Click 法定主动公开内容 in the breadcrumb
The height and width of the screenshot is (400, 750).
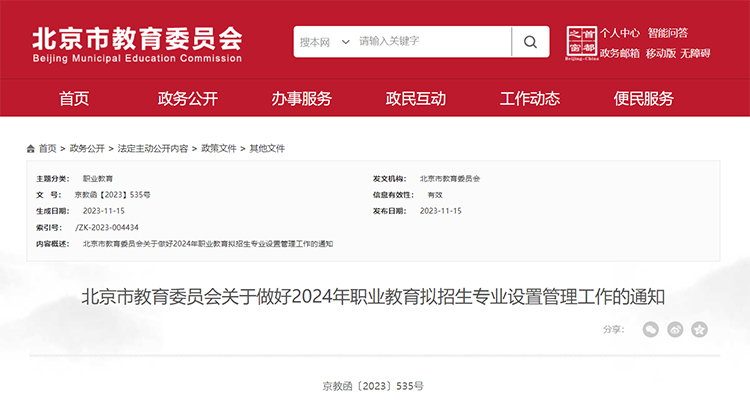click(x=153, y=149)
